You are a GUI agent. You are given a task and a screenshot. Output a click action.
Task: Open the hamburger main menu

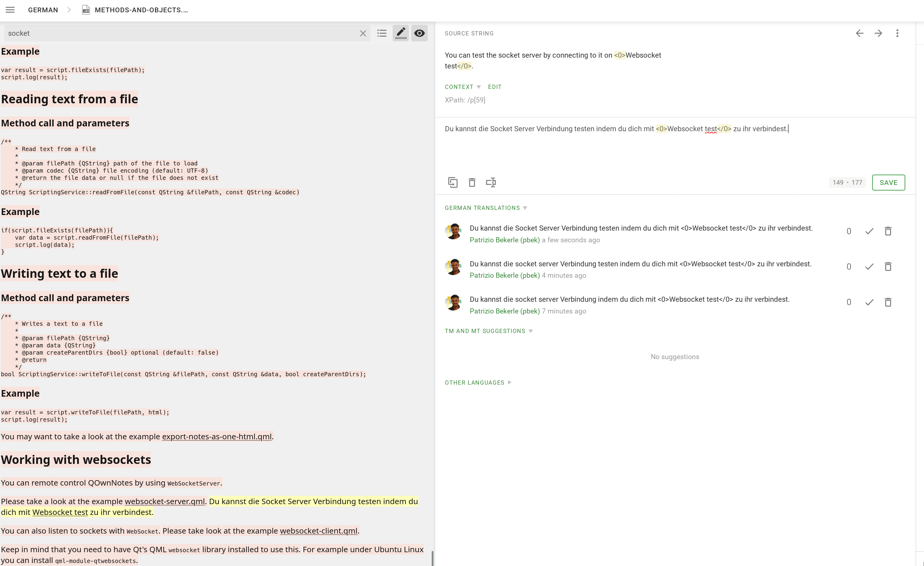tap(10, 10)
